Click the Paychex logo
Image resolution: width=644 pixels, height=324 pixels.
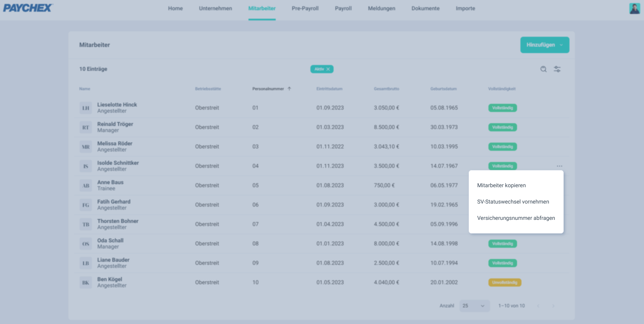[x=28, y=8]
